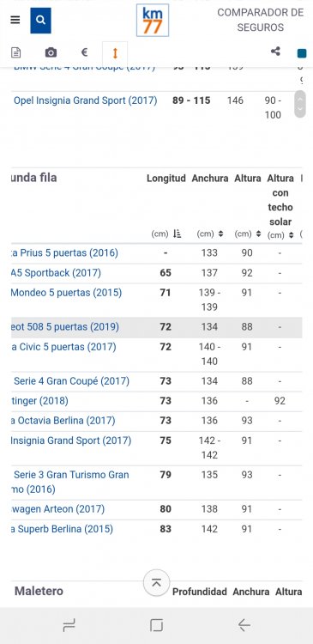The height and width of the screenshot is (644, 313).
Task: Tap the back-to-top circular arrow button
Action: 156,582
